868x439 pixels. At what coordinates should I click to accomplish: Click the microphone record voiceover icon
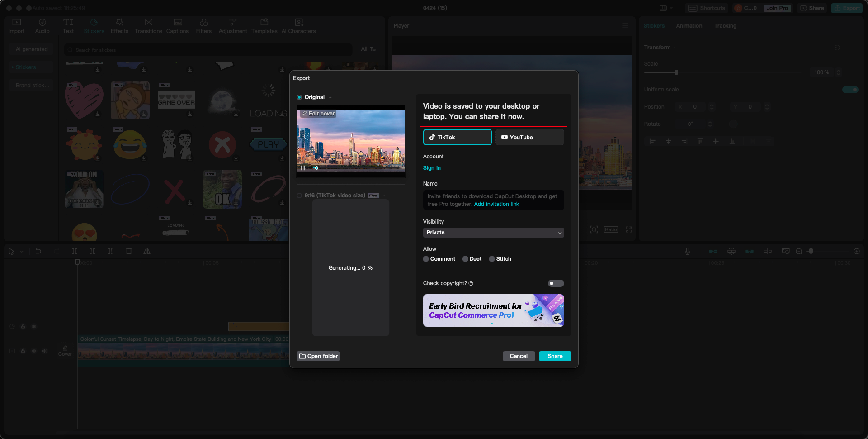(x=688, y=251)
